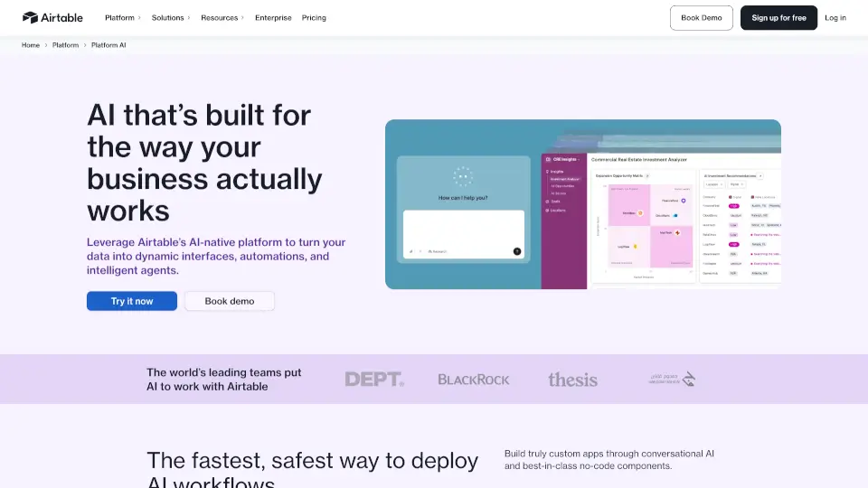The width and height of the screenshot is (868, 488).
Task: Click send arrow in chat preview
Action: (x=517, y=251)
